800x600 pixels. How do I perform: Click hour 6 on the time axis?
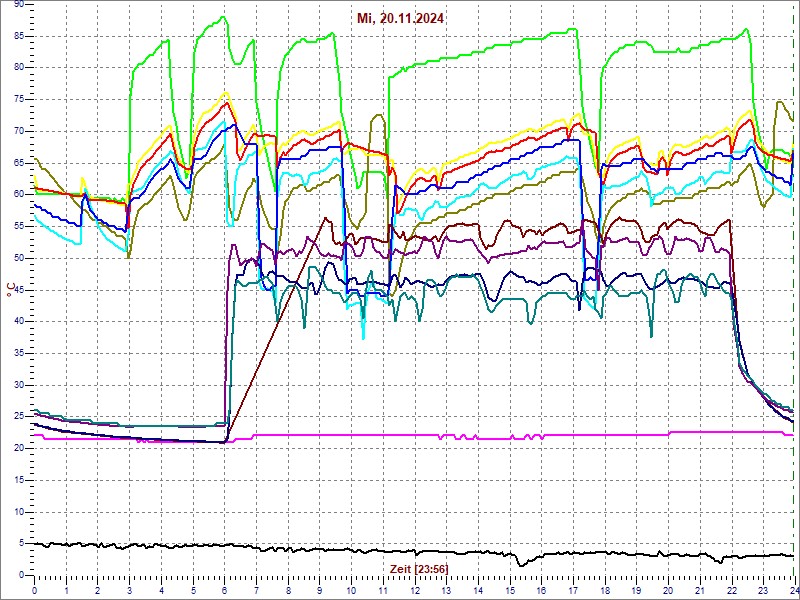click(225, 590)
